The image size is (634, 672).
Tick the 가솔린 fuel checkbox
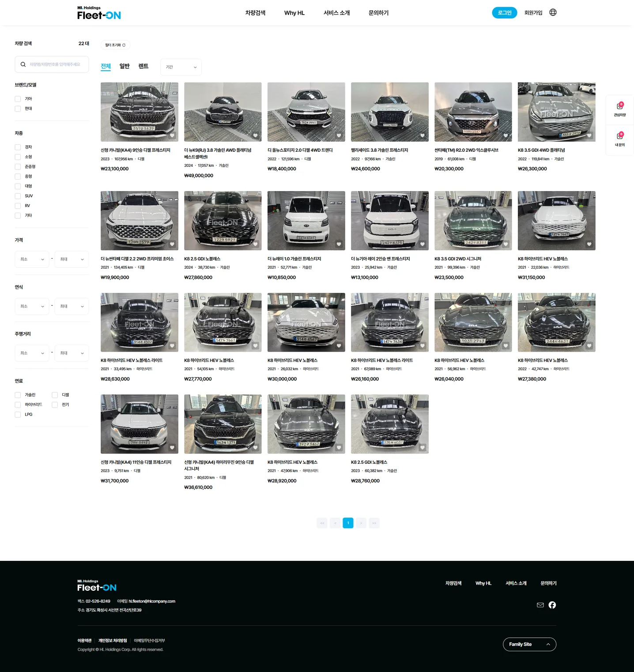coord(18,395)
